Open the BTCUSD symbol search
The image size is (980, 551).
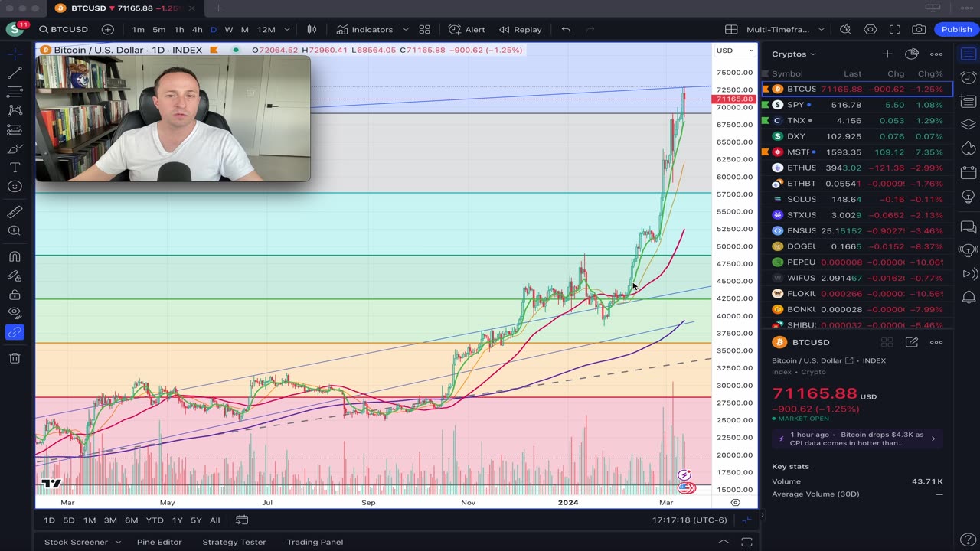[64, 29]
